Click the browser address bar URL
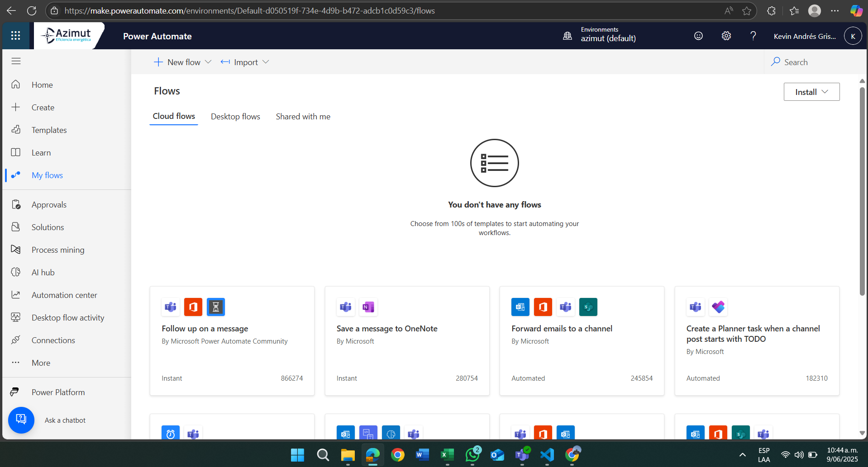The width and height of the screenshot is (868, 467). 249,10
